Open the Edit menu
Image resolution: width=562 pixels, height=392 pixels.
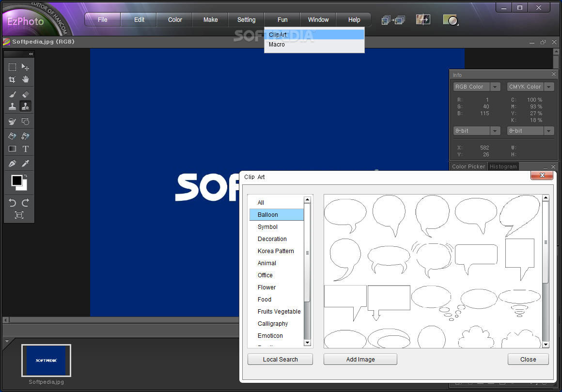139,20
